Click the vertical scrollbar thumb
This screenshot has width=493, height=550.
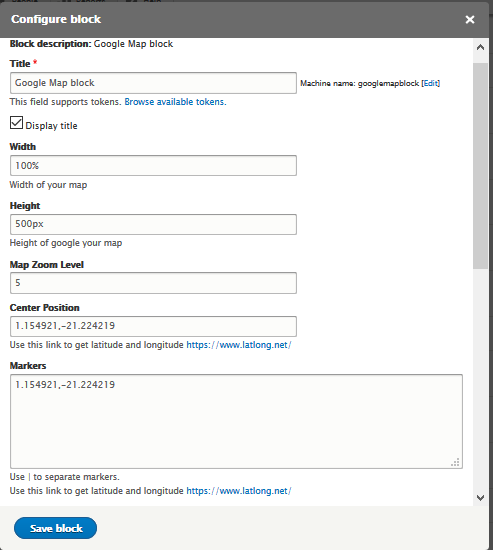(x=480, y=166)
